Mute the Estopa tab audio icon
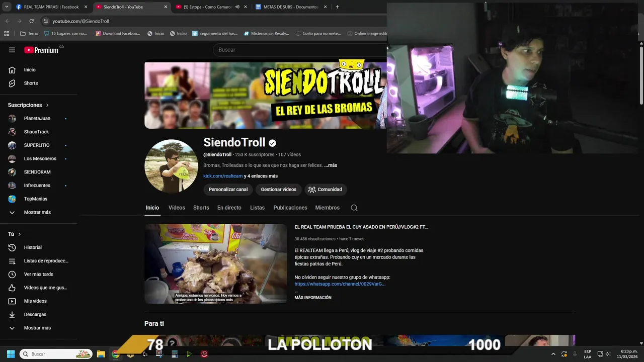644x362 pixels. [x=237, y=7]
